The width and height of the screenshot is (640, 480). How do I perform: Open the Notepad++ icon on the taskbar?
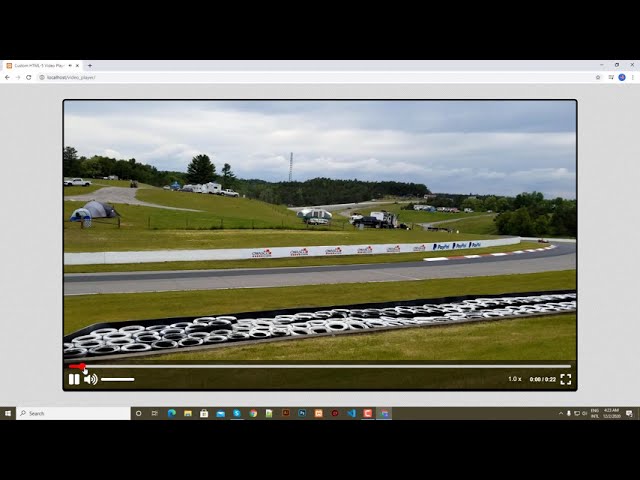(x=269, y=413)
